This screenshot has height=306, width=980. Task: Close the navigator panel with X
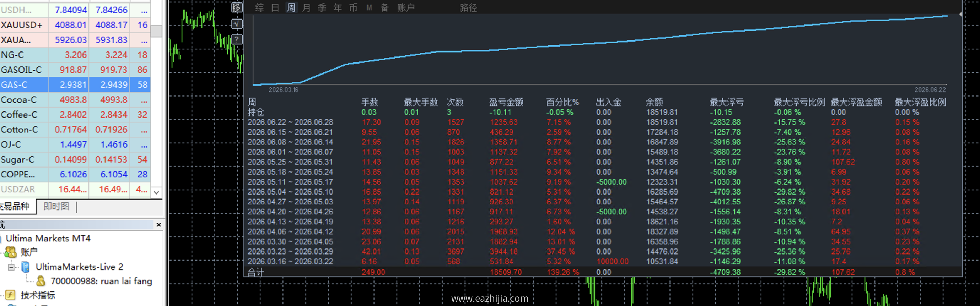tap(158, 225)
